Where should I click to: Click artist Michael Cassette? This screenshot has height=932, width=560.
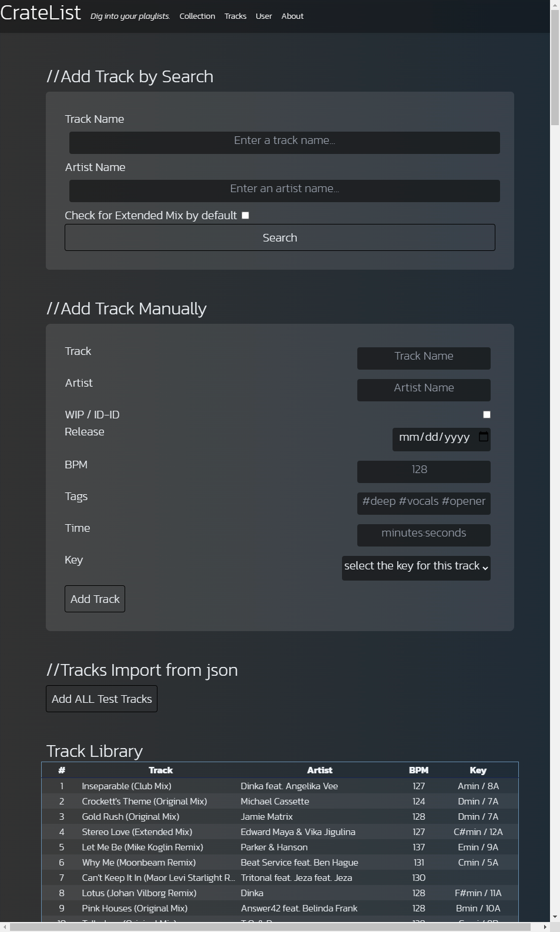pyautogui.click(x=274, y=802)
